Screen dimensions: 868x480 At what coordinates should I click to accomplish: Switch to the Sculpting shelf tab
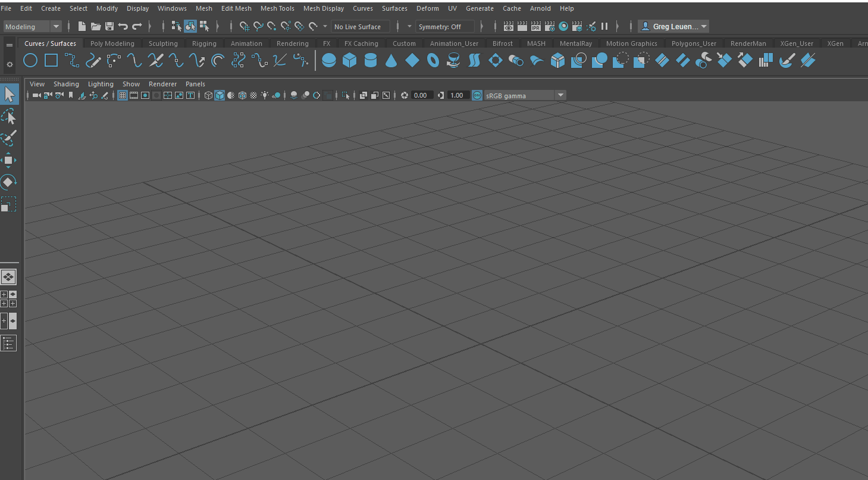tap(163, 43)
